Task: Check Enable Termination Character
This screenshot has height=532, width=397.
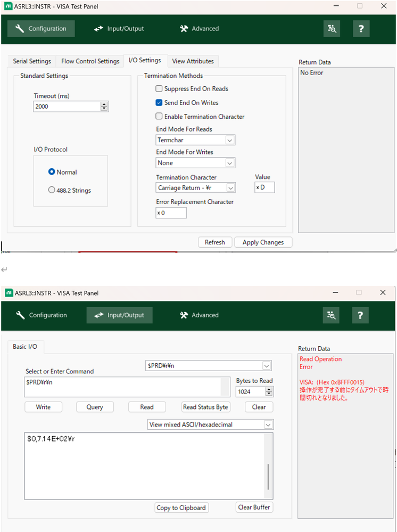Action: pos(159,117)
